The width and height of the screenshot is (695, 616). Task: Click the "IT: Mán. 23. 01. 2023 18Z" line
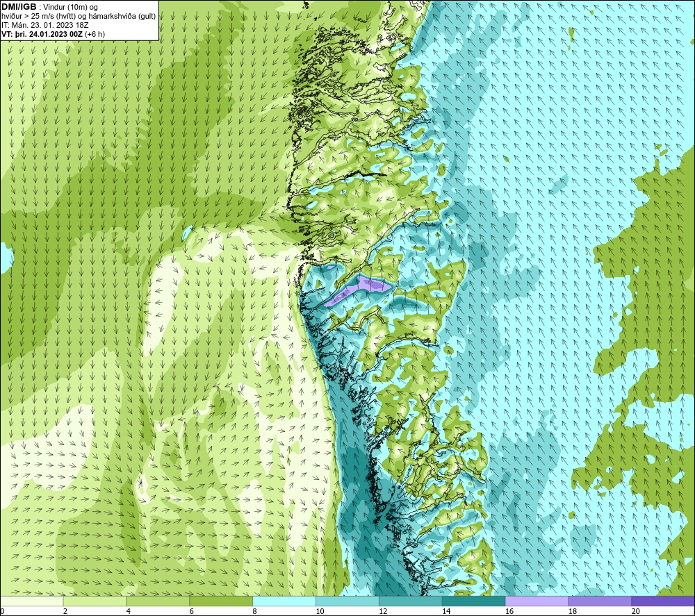pos(44,25)
